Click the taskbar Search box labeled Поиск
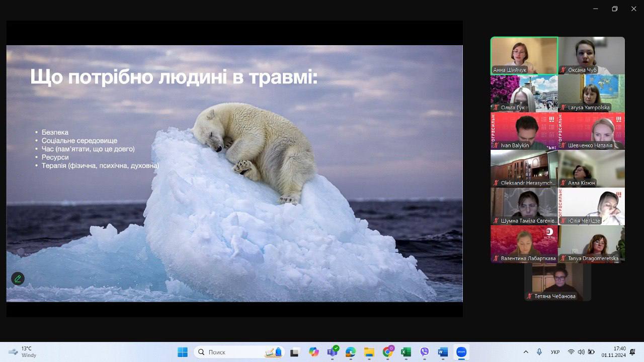 [239, 352]
